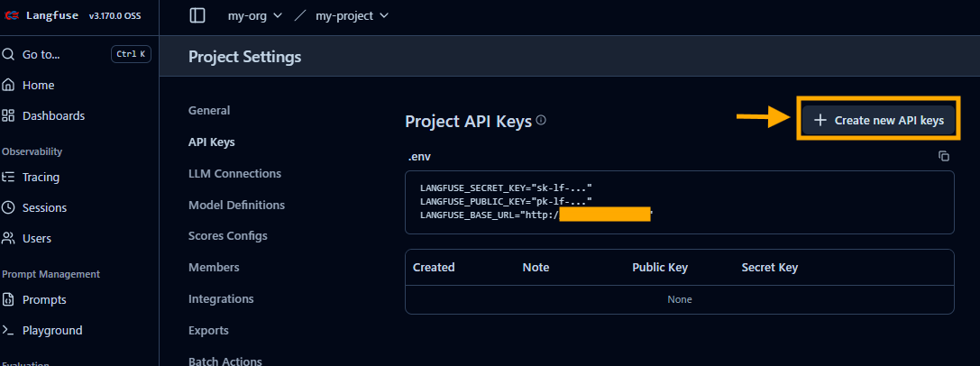Click the Prompts file icon
This screenshot has height=366, width=980.
pyautogui.click(x=8, y=300)
